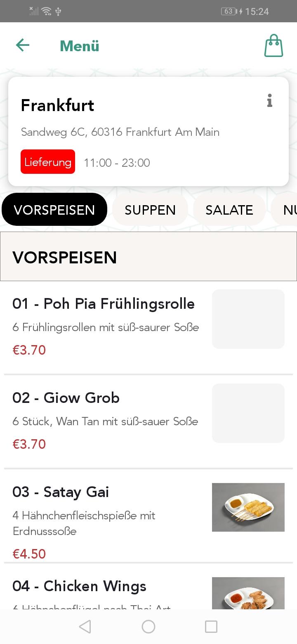This screenshot has width=297, height=644.
Task: Tap the Frankfurt restaurant name
Action: click(x=58, y=105)
